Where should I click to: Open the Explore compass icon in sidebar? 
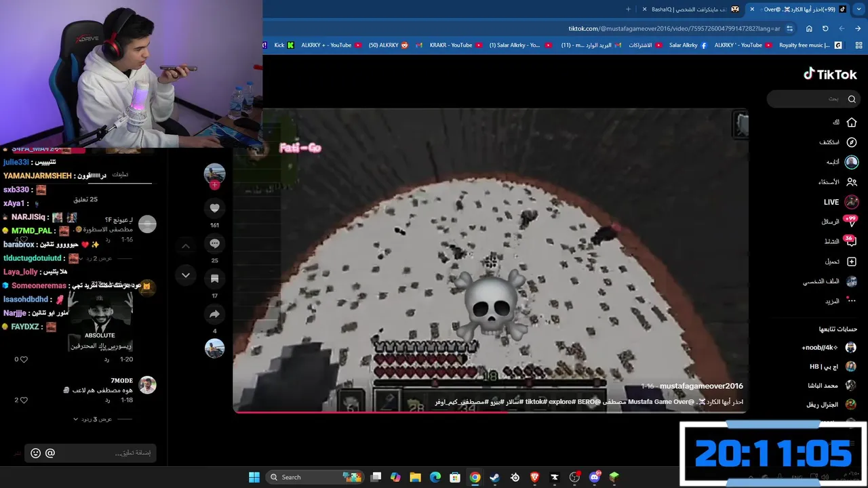(x=852, y=142)
